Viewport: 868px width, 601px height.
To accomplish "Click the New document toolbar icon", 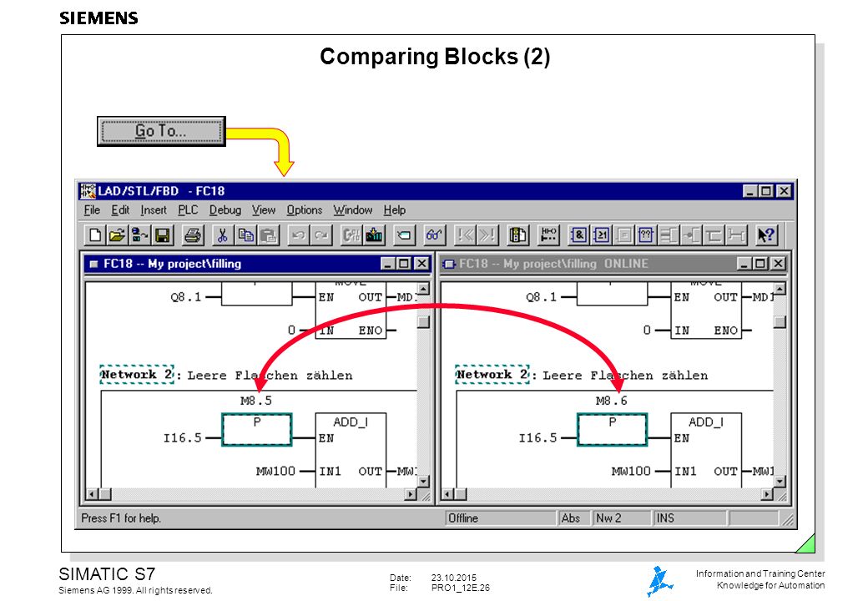I will click(94, 235).
